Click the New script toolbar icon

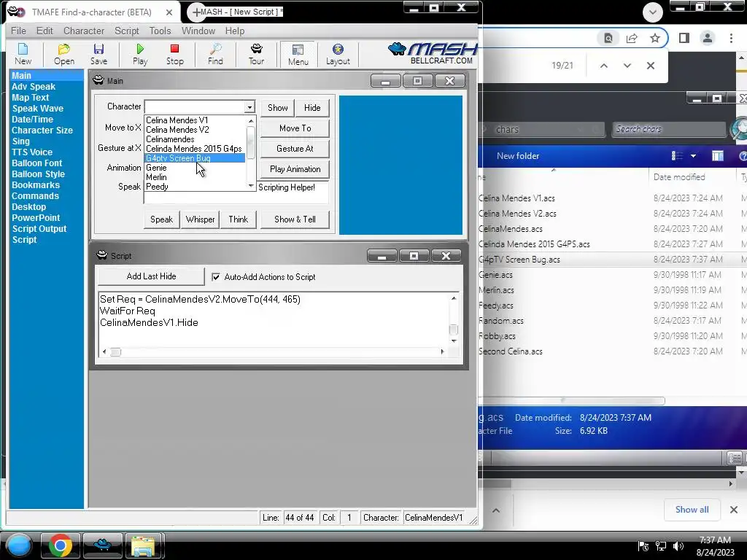coord(23,54)
